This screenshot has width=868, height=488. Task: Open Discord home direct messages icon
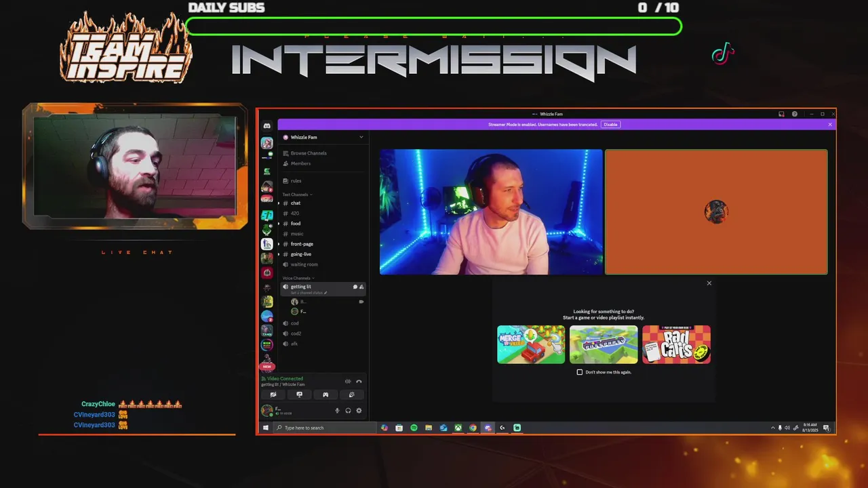tap(267, 126)
